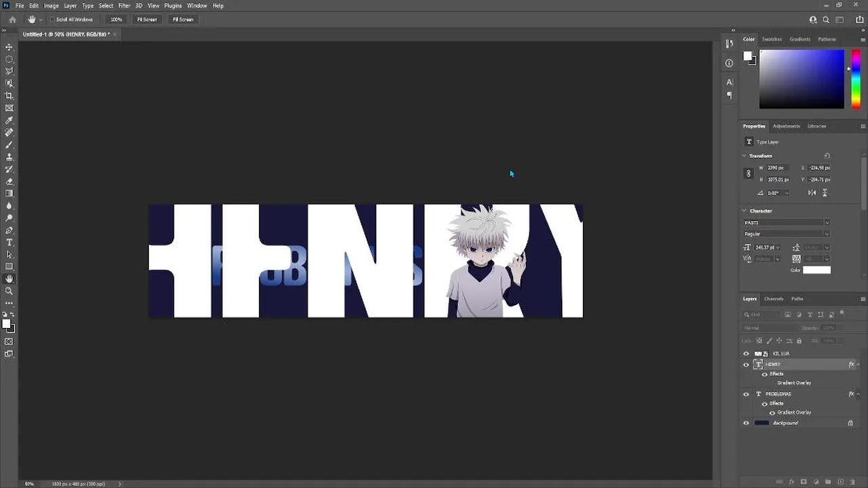Click the Home icon in options bar
Image resolution: width=868 pixels, height=488 pixels.
[12, 20]
